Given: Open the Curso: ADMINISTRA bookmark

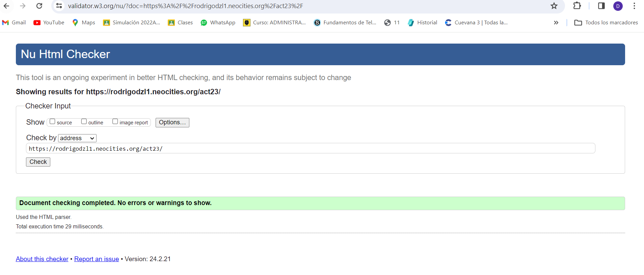Looking at the screenshot, I should [274, 22].
